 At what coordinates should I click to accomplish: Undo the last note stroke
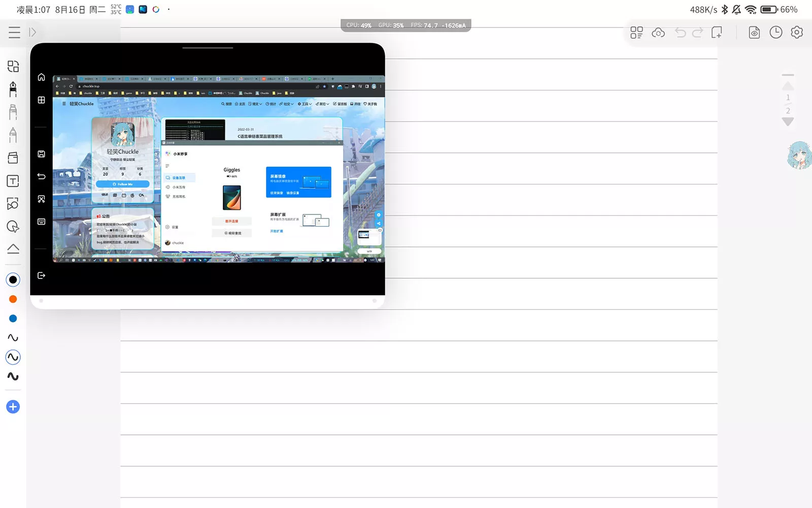680,33
